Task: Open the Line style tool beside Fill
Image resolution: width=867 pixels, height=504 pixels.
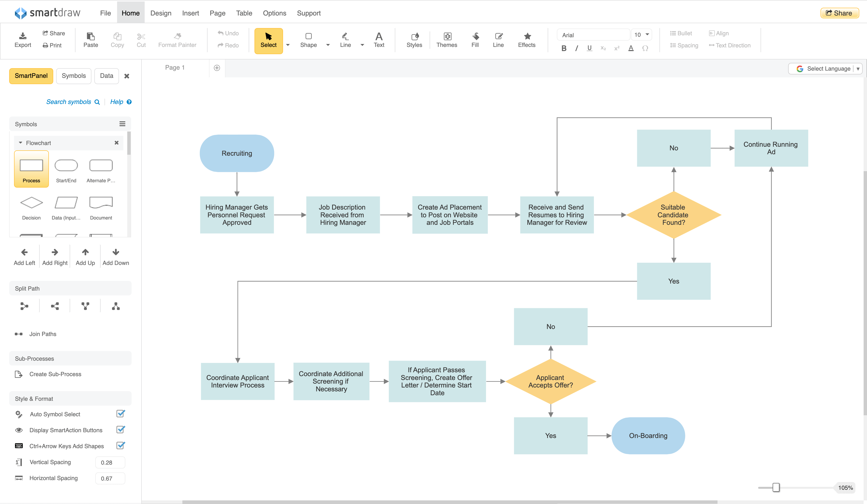Action: (x=498, y=40)
